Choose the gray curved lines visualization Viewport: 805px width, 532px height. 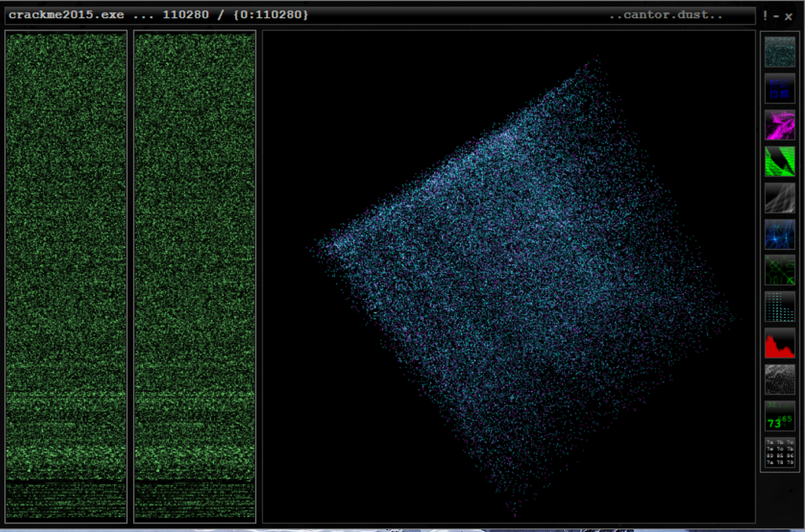click(x=779, y=198)
